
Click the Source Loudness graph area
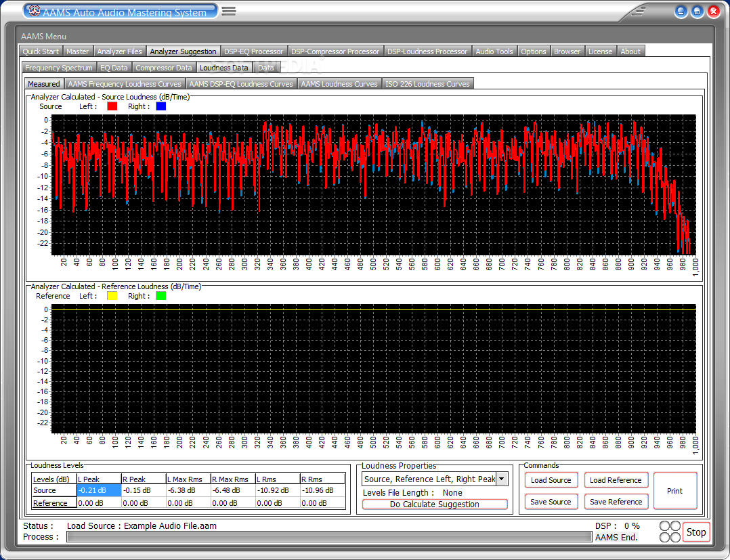[x=373, y=185]
